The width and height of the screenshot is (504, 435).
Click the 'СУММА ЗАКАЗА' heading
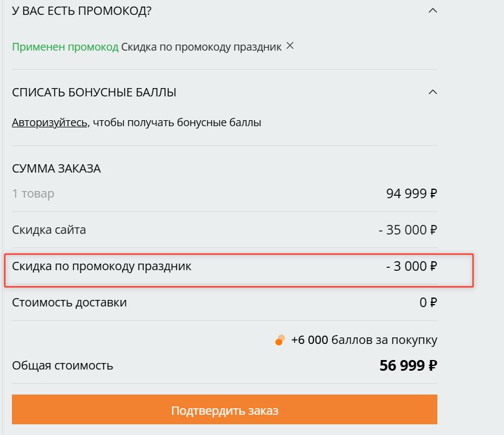click(57, 169)
